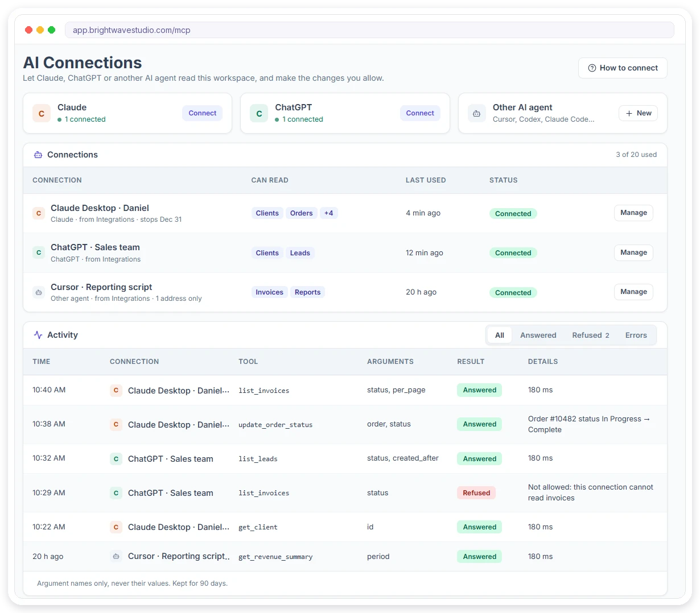The height and width of the screenshot is (613, 700).
Task: Click the '12 min ago' last used value
Action: pyautogui.click(x=425, y=252)
